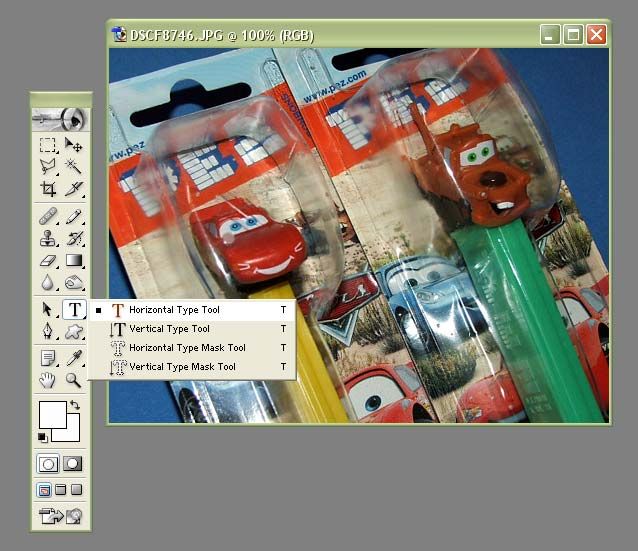Maximize the DSCF8746.JPG document window

pyautogui.click(x=573, y=35)
